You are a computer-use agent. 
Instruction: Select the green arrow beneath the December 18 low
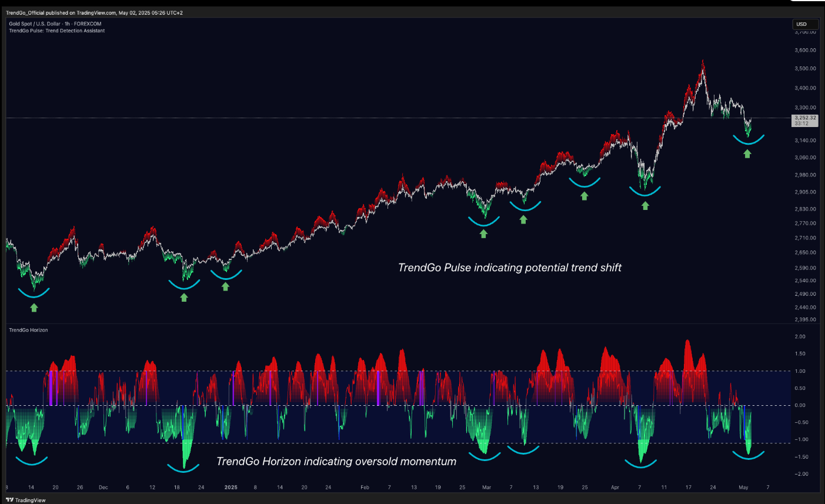point(184,298)
